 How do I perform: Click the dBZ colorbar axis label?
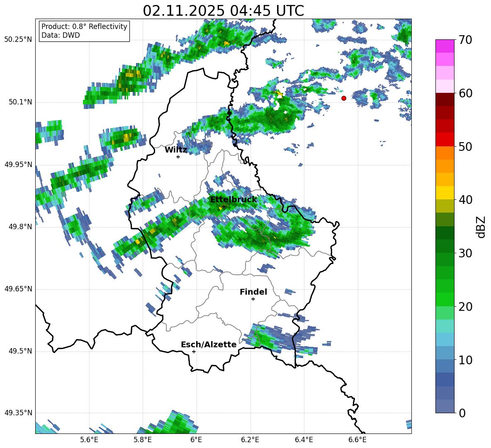click(481, 227)
